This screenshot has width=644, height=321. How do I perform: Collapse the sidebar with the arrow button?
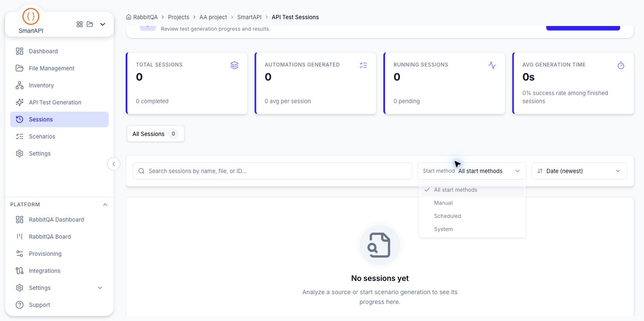[114, 164]
